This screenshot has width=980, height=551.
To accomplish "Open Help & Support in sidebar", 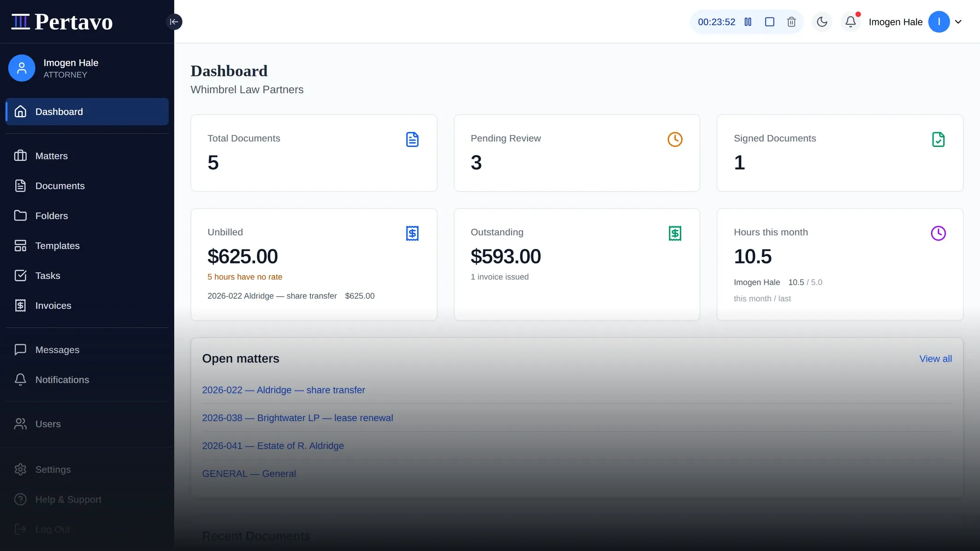I will [x=87, y=499].
